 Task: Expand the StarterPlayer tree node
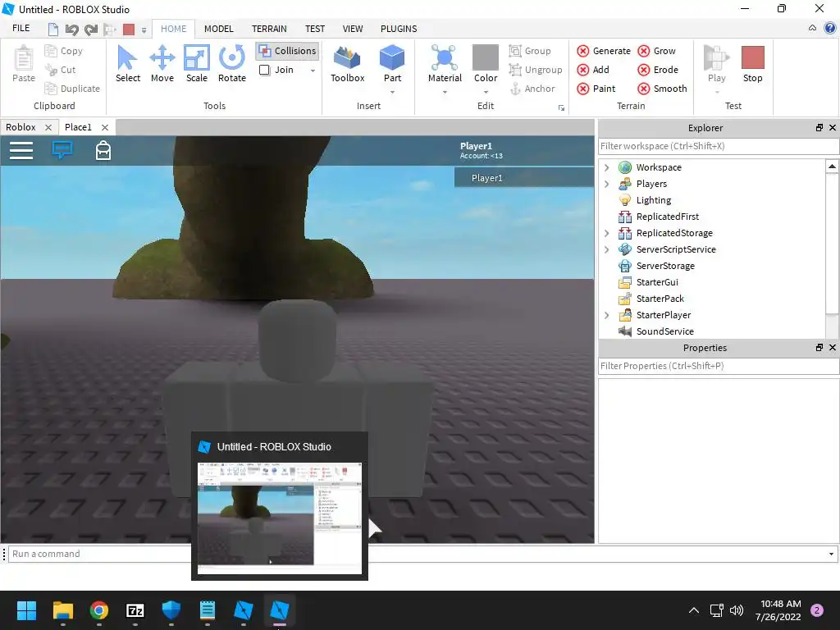click(x=606, y=315)
